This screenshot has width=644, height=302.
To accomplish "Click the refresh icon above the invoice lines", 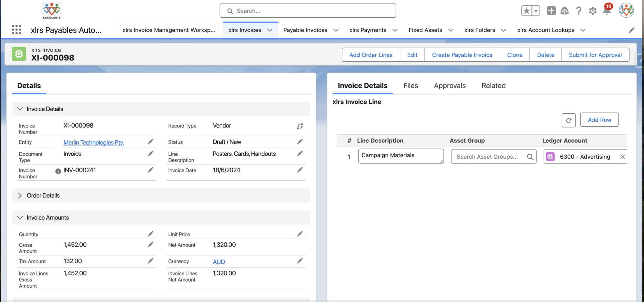I will click(x=569, y=120).
